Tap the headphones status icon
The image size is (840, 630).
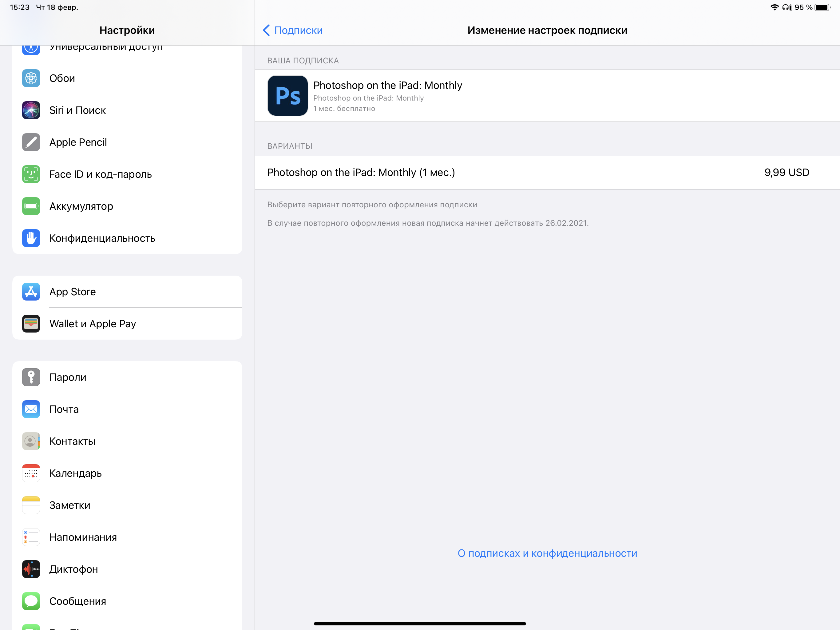787,7
